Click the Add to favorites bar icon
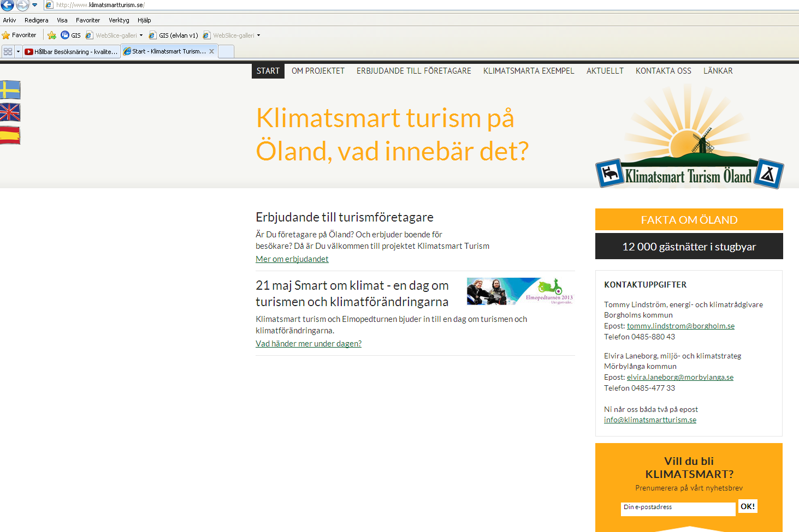This screenshot has width=799, height=532. pyautogui.click(x=52, y=35)
